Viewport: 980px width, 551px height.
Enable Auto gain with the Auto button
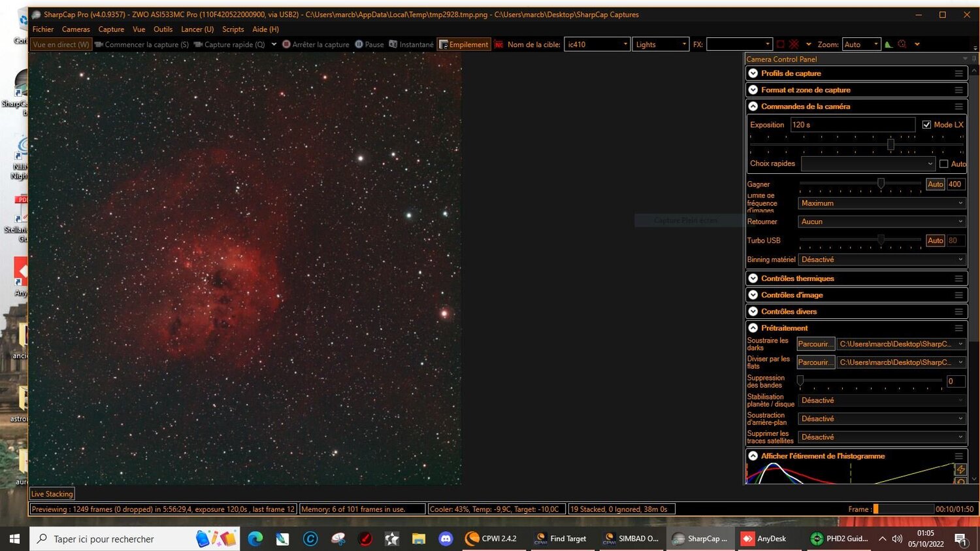tap(935, 184)
